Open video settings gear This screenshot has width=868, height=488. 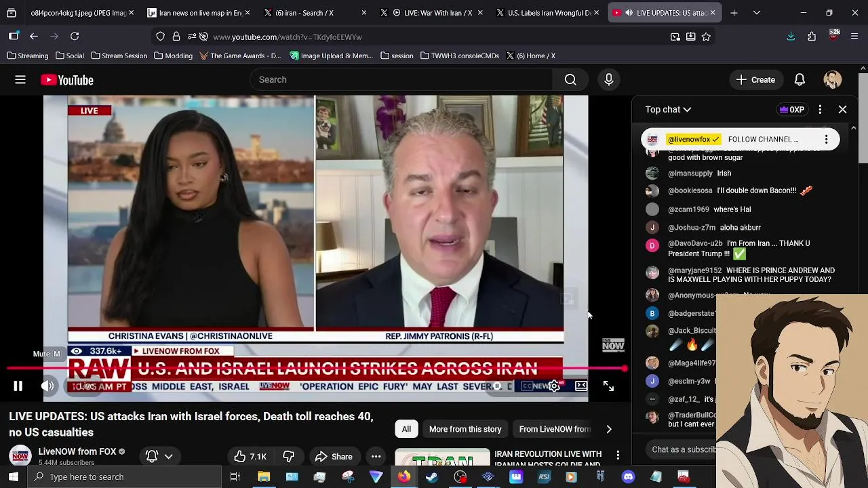tap(554, 386)
